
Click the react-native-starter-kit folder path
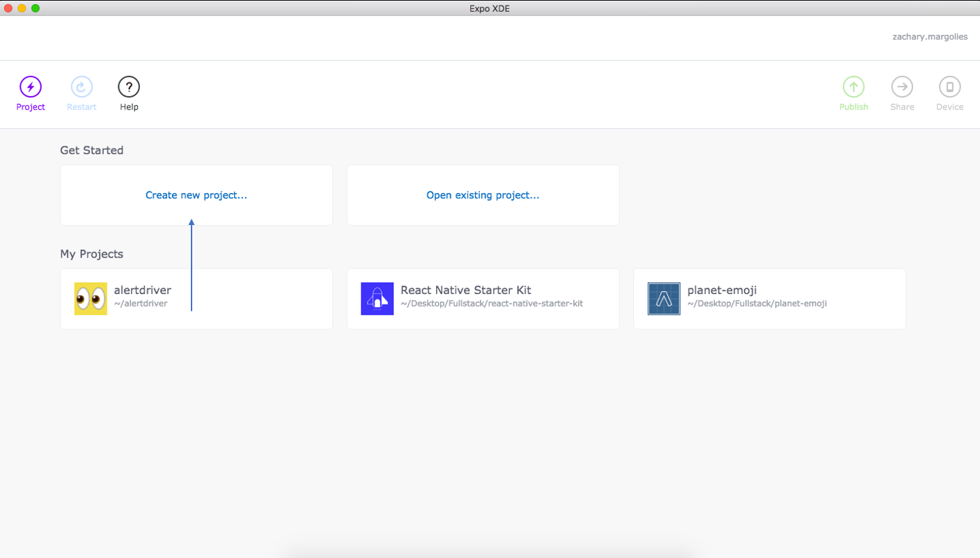tap(492, 304)
